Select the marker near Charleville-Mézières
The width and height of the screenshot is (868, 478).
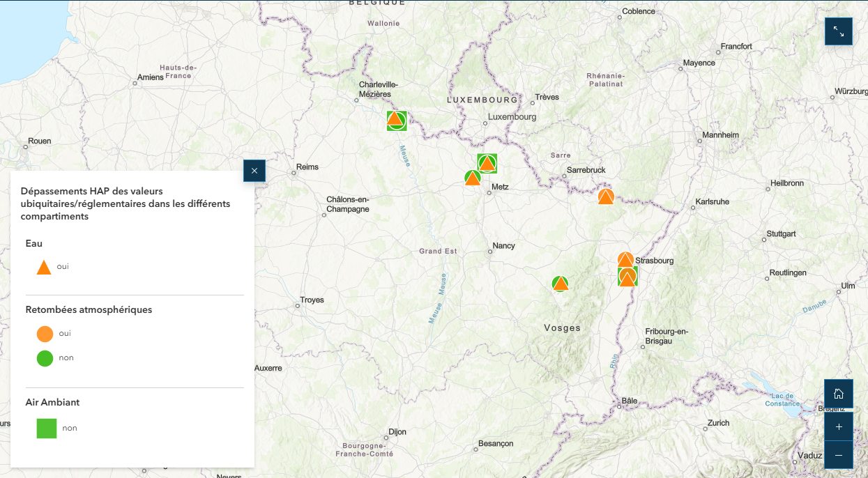point(396,121)
